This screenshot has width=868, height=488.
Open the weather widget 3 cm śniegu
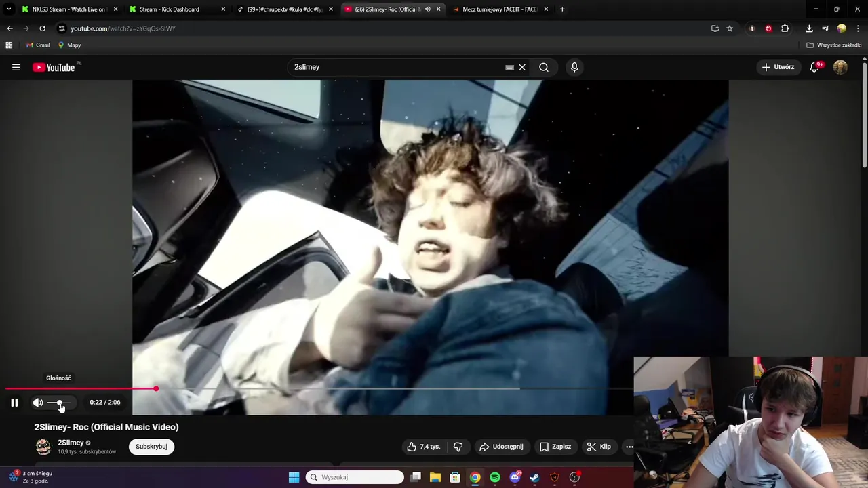(31, 477)
